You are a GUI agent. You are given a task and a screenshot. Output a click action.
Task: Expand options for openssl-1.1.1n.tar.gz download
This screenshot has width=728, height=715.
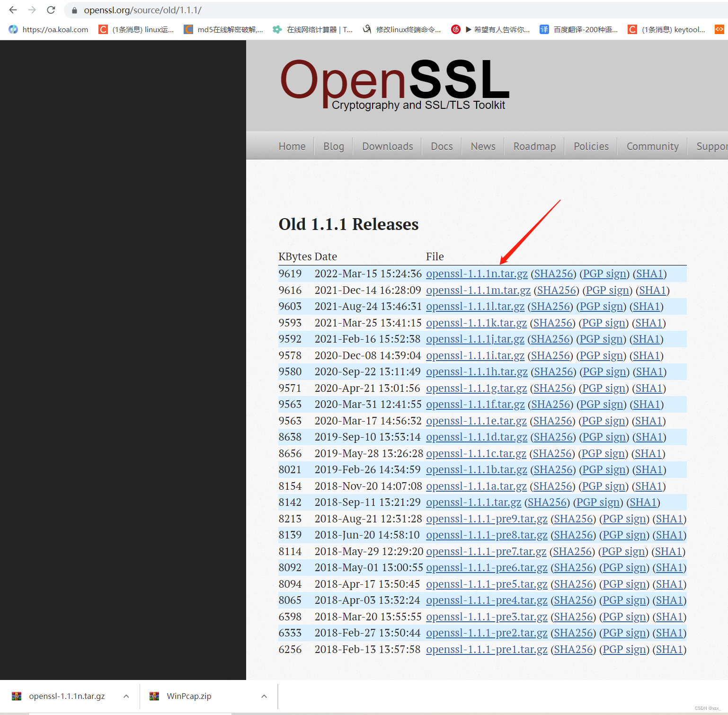coord(126,696)
